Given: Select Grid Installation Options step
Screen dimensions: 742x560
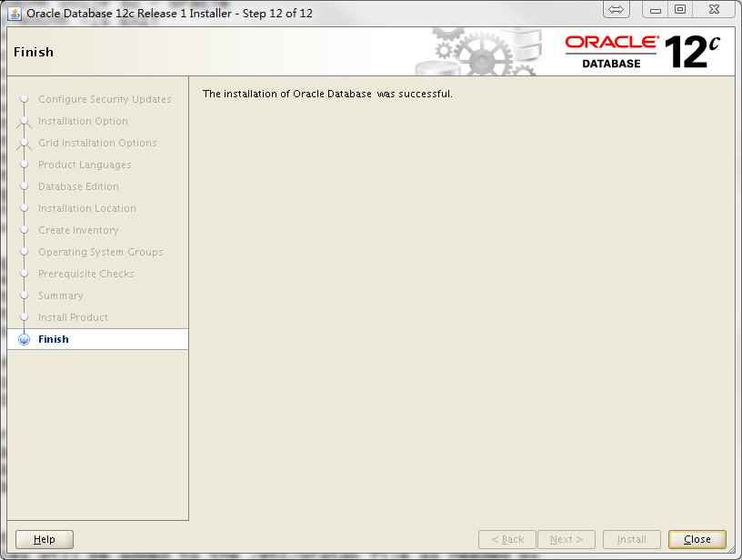Looking at the screenshot, I should point(97,143).
